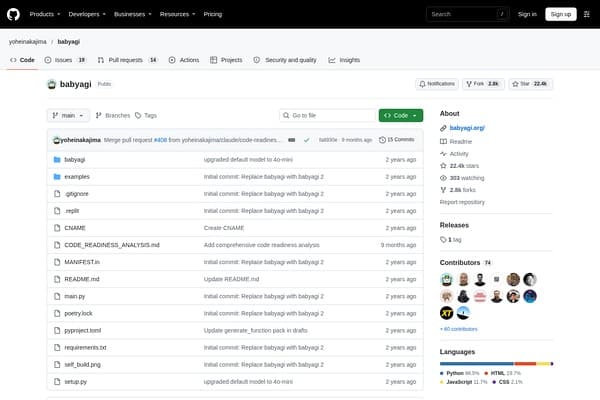Switch to the Actions tab
This screenshot has height=400, width=600.
click(x=184, y=60)
